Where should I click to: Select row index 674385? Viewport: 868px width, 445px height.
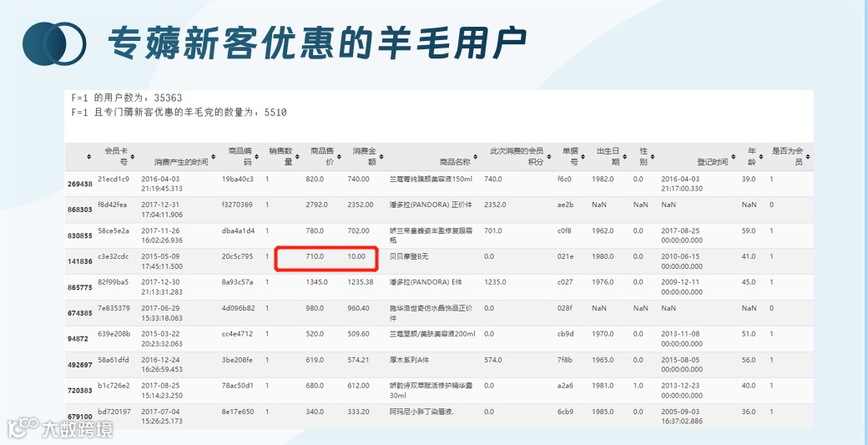coord(80,313)
